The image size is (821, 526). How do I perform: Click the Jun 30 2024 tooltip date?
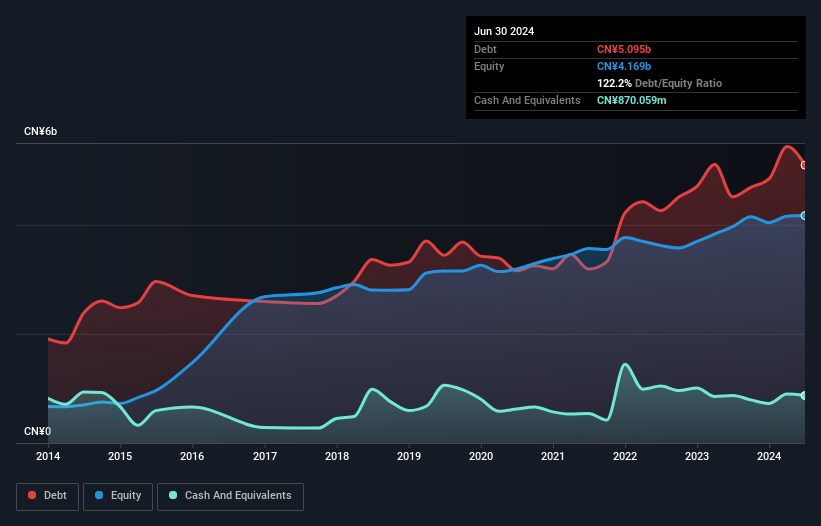coord(504,31)
